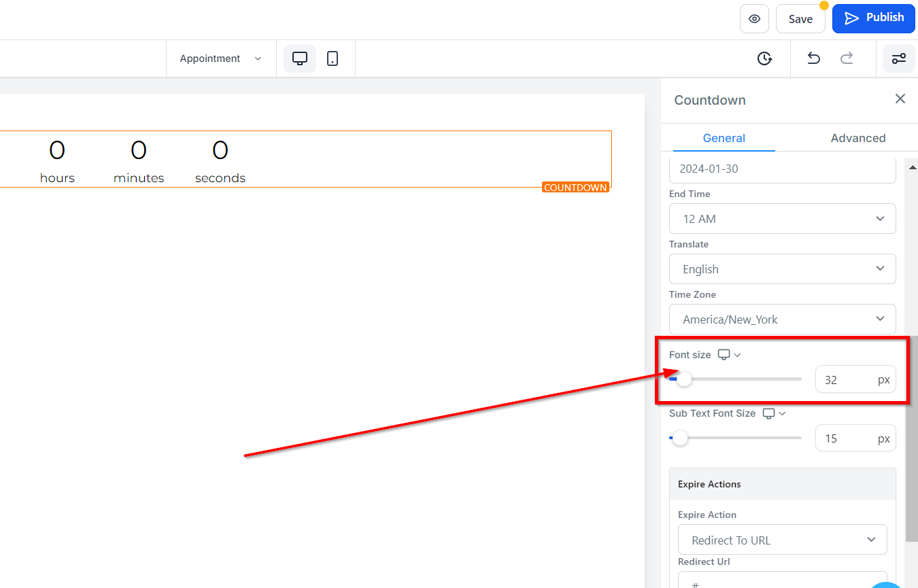The image size is (918, 588).
Task: Click the redo arrow icon
Action: 847,58
